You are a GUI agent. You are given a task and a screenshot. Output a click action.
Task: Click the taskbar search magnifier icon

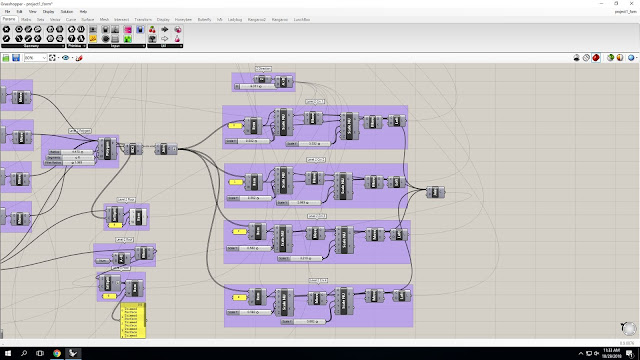[24, 353]
